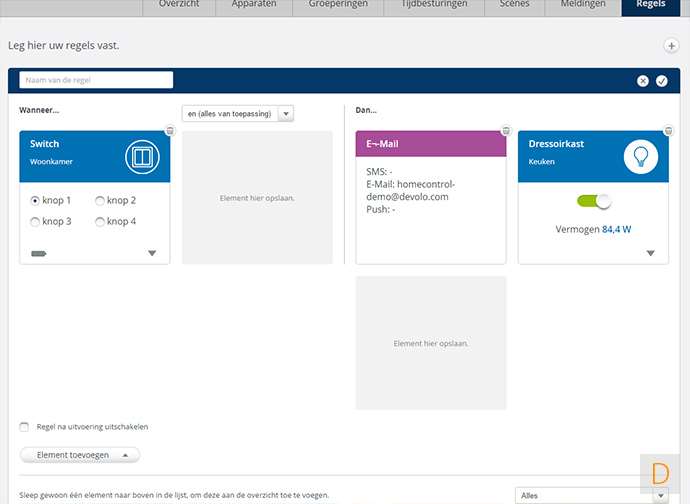Open the 'en (alles van toepassing)' dropdown

tap(238, 114)
